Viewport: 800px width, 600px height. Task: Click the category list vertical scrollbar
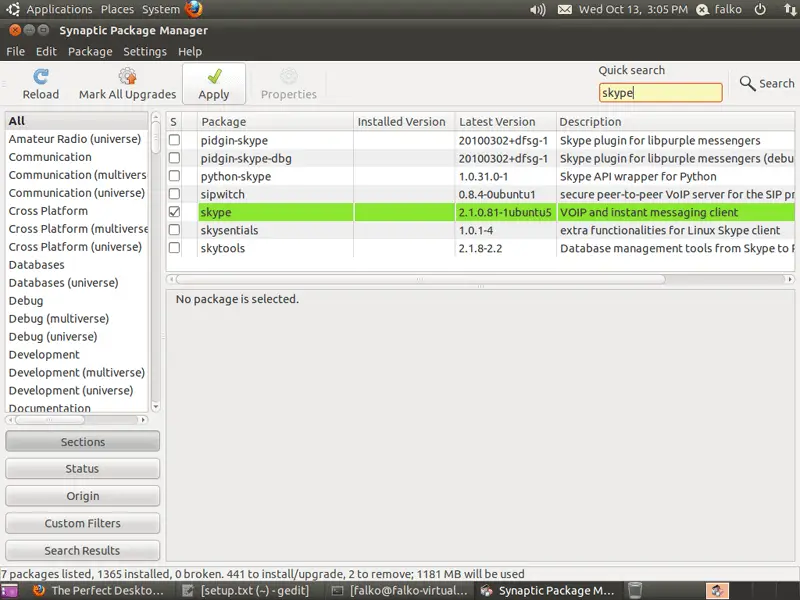155,270
